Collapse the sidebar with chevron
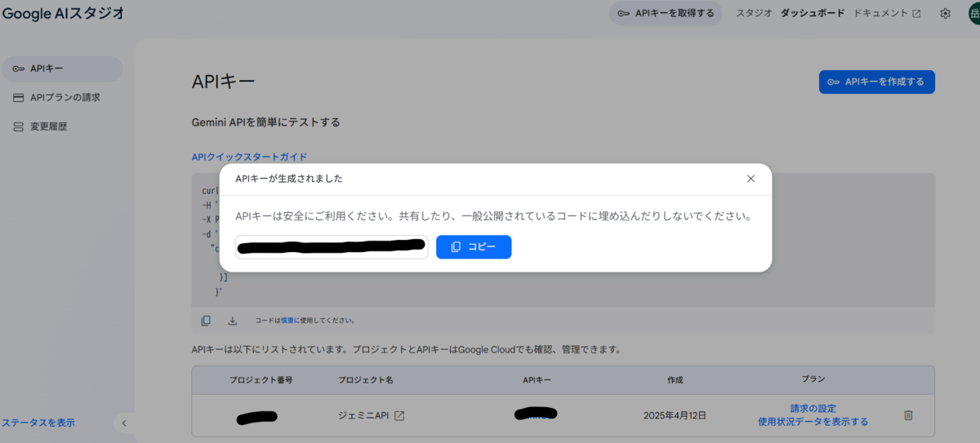 124,423
